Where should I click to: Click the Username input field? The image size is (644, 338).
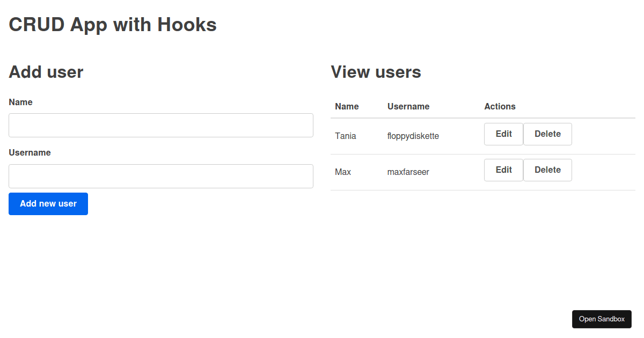[160, 176]
